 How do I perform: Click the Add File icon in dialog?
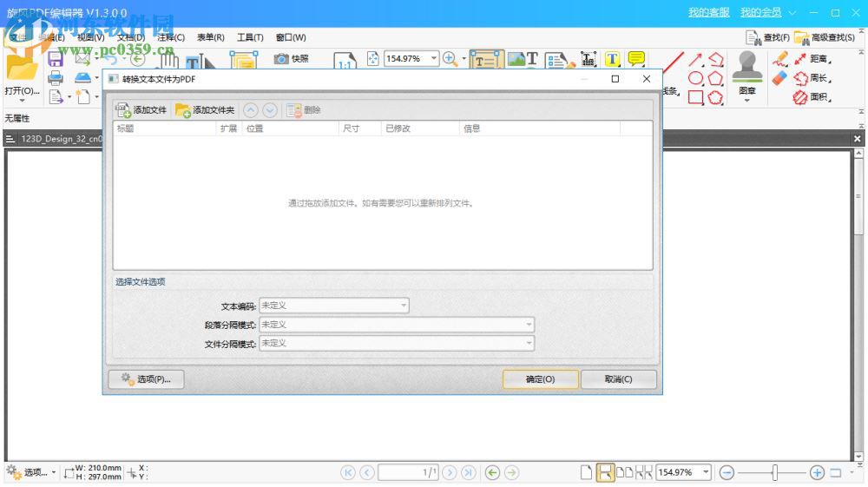coord(123,110)
